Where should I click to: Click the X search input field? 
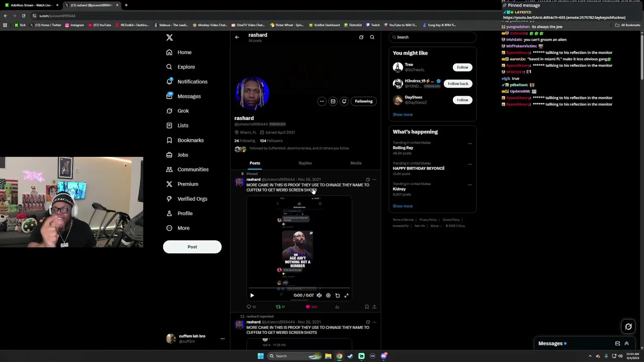pos(432,37)
